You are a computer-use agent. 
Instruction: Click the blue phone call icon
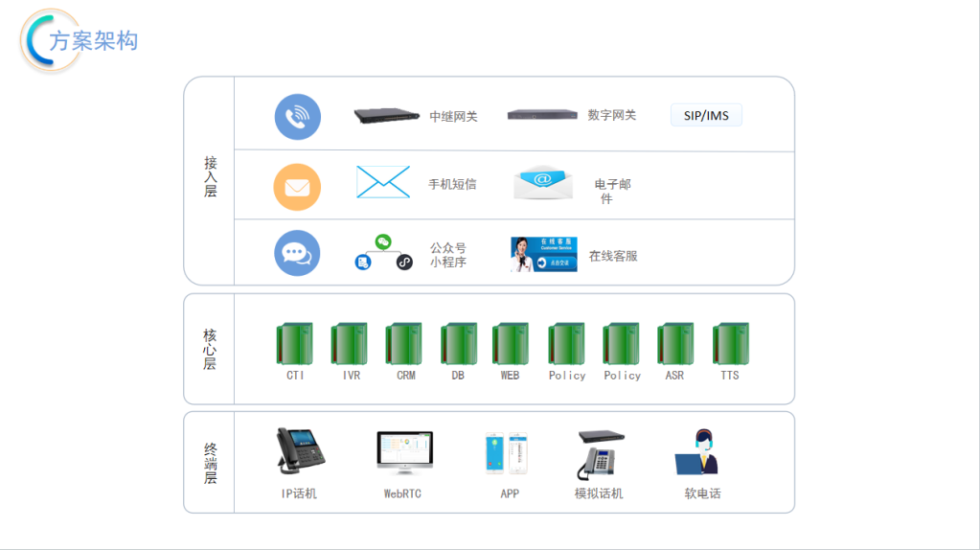click(x=297, y=117)
